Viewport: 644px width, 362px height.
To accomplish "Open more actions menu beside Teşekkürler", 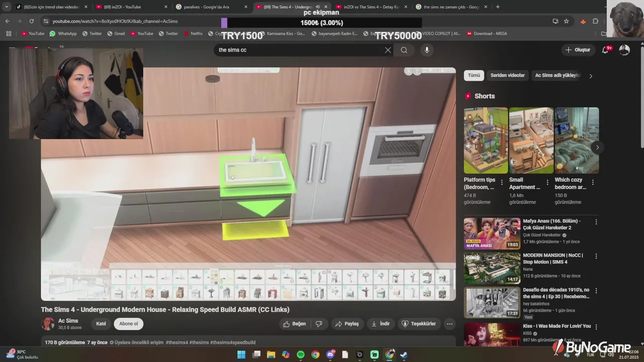I will pos(450,324).
